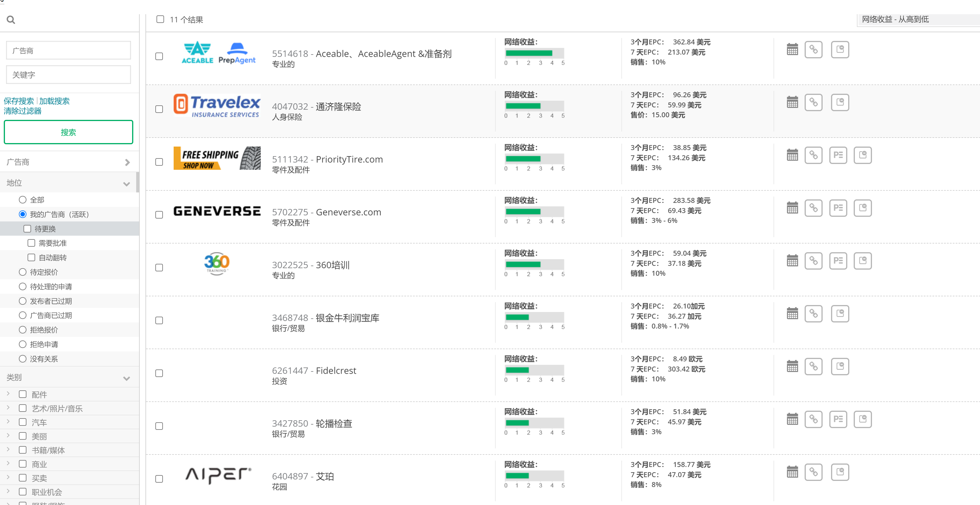Tick the select-all checkbox beside 11 个结果
Viewport: 980px width, 505px height.
tap(160, 19)
